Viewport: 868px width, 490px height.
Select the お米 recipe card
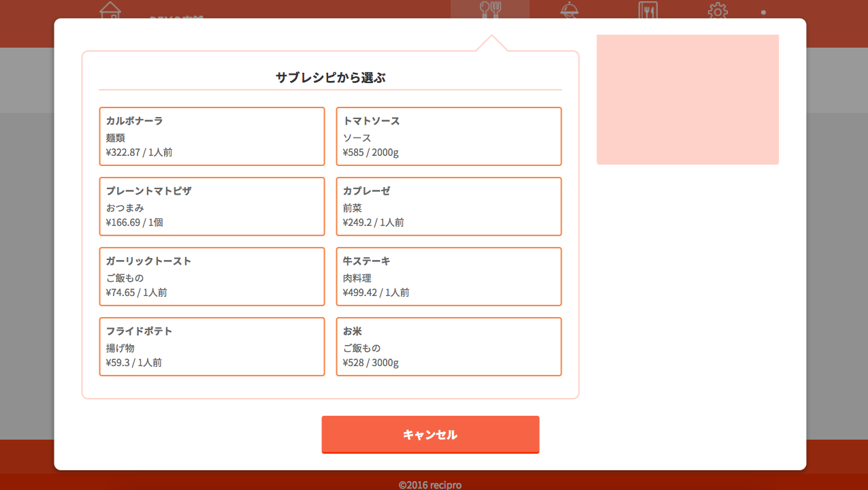coord(449,346)
